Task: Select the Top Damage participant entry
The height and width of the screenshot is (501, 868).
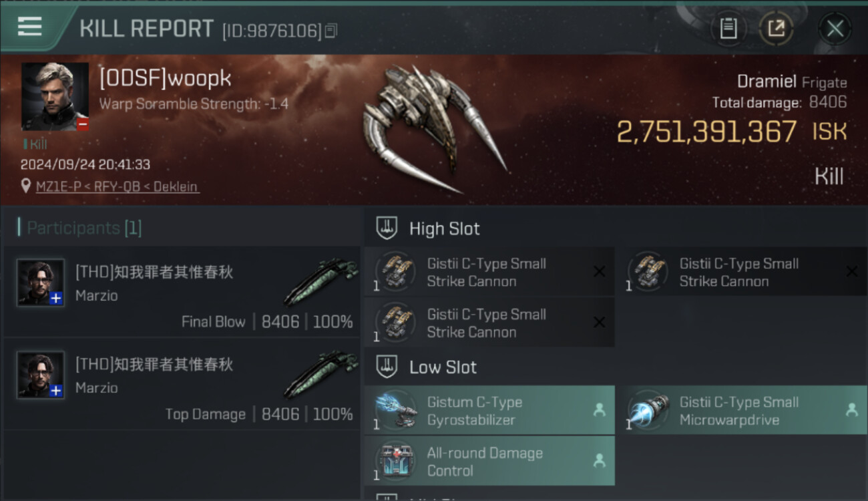Action: 182,384
